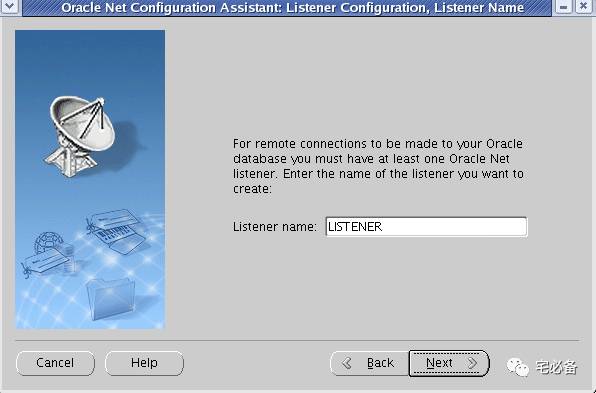
Task: Minimize the Oracle Net Configuration Assistant window
Action: click(564, 7)
